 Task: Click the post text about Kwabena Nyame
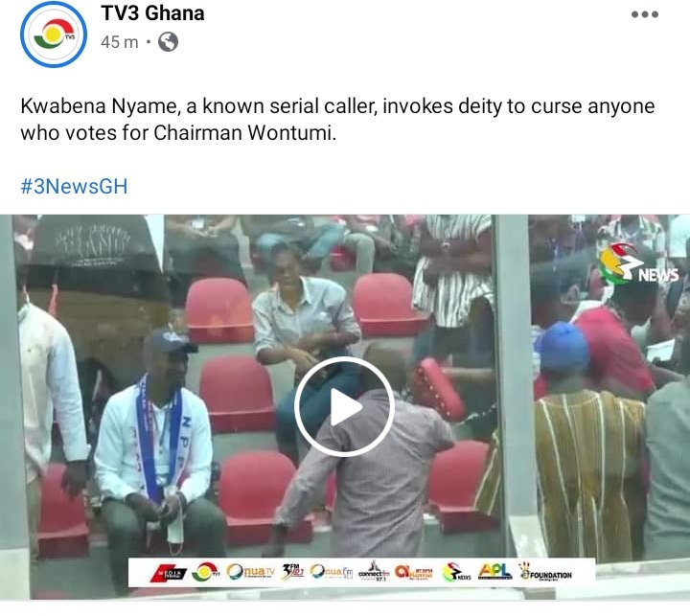[337, 119]
